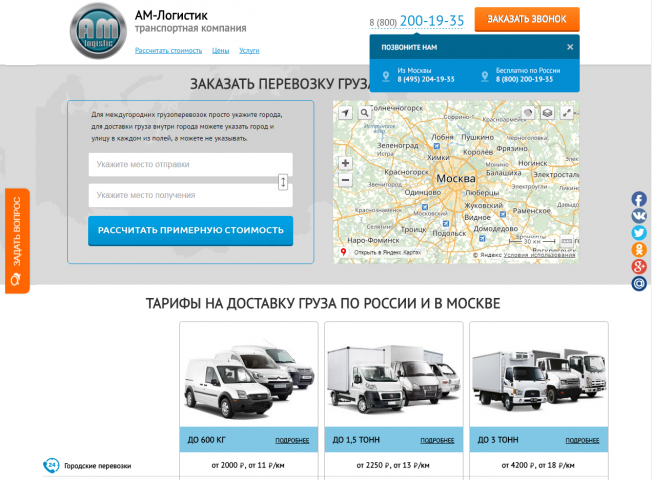652x480 pixels.
Task: Select price от 2250 ₽, от 13 ₽/км
Action: coord(393,465)
